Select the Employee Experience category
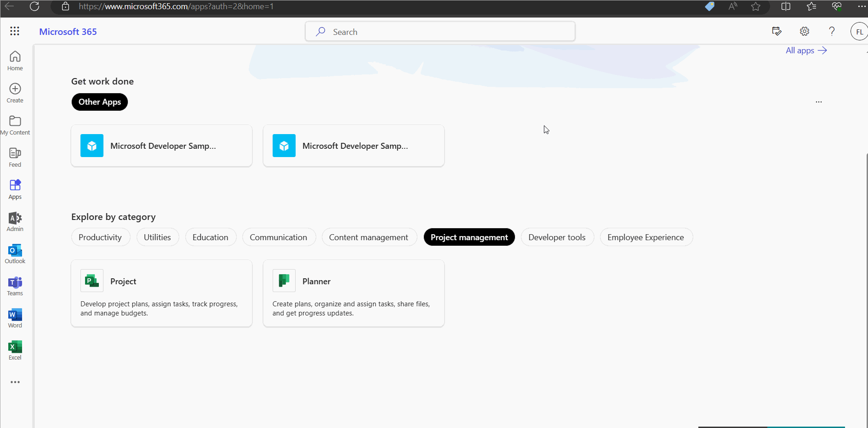This screenshot has height=428, width=868. tap(646, 237)
